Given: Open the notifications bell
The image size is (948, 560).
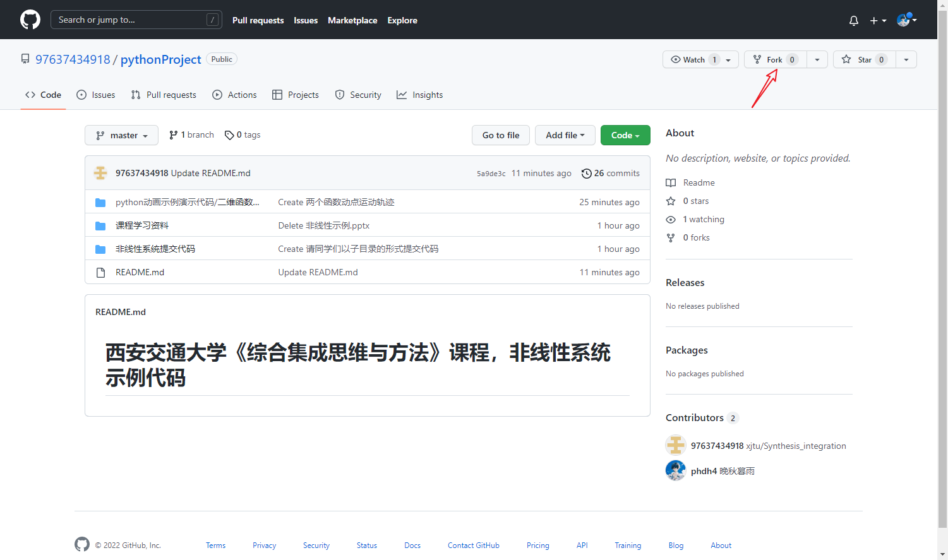Looking at the screenshot, I should click(x=854, y=20).
